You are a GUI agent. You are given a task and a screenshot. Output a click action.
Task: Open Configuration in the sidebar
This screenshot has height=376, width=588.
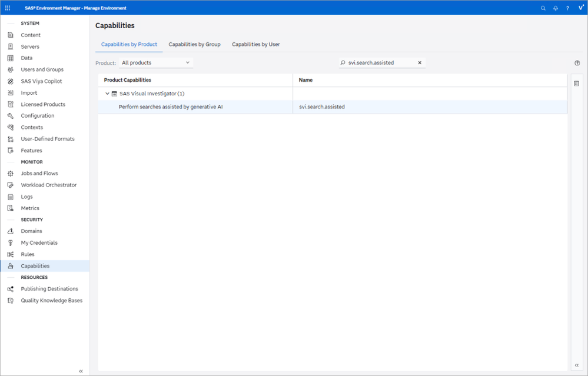pyautogui.click(x=38, y=116)
